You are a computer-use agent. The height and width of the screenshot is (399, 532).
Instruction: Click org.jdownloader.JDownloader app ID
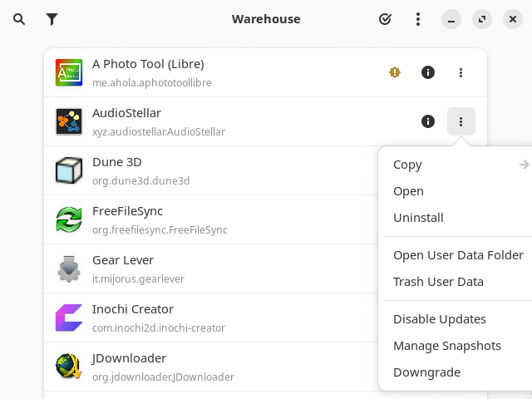click(163, 377)
